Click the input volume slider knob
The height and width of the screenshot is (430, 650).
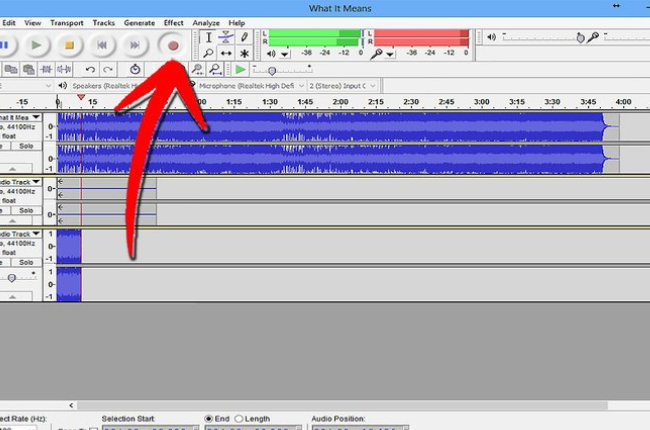580,37
